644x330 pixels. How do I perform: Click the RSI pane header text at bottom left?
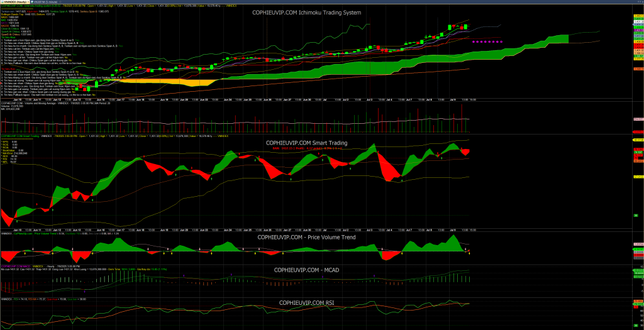(x=43, y=299)
